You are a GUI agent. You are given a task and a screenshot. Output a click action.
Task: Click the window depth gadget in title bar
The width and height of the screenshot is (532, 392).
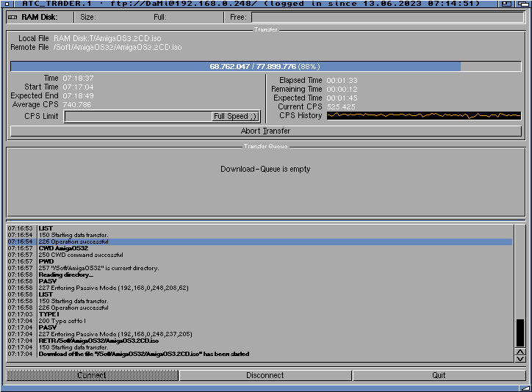click(x=523, y=4)
